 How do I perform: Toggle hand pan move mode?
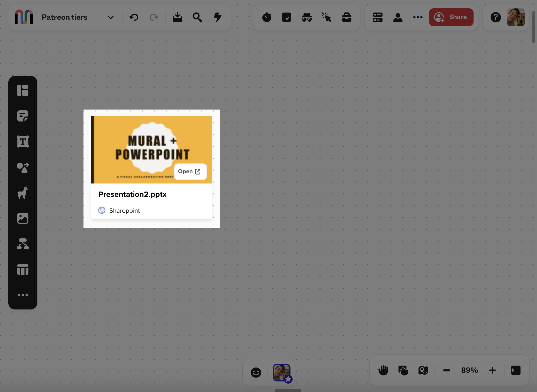[x=383, y=370]
